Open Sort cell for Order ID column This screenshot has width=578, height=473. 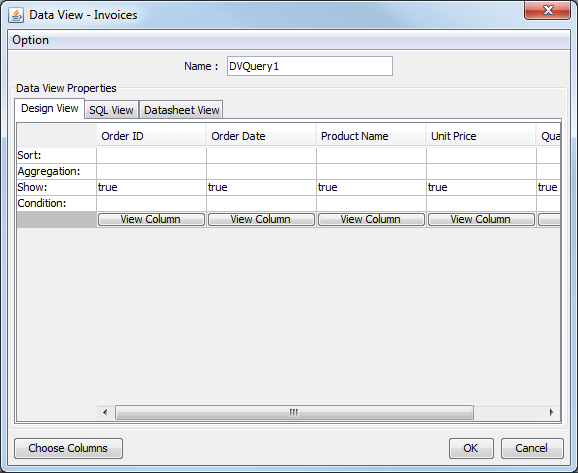tap(151, 156)
